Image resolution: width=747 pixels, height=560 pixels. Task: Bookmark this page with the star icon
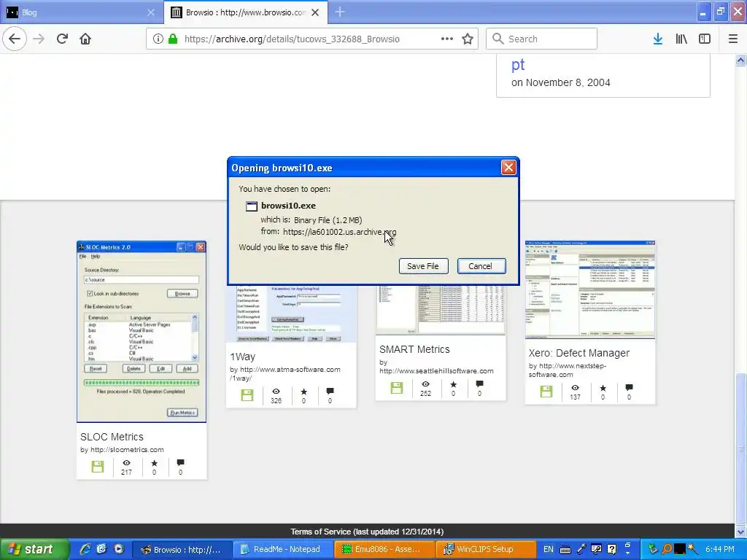pyautogui.click(x=468, y=39)
